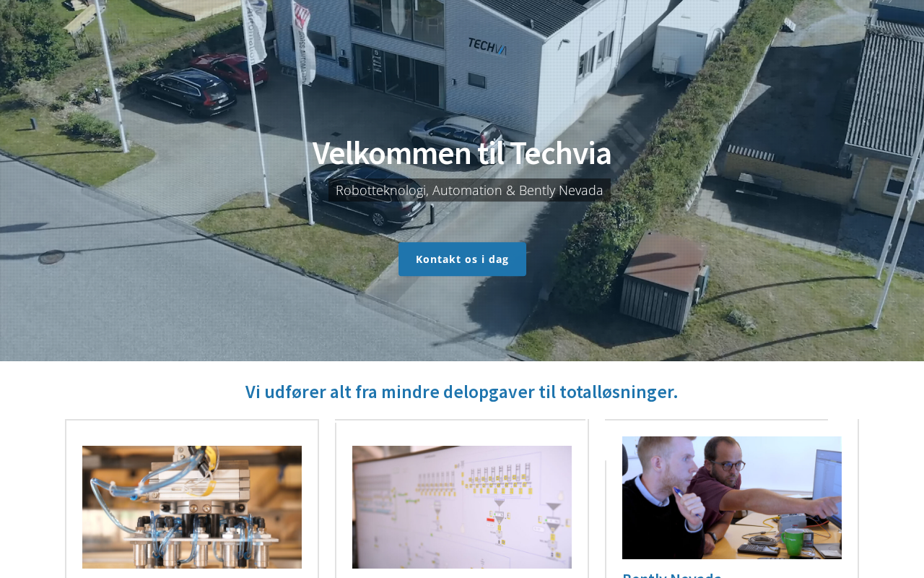Click the dark SUV below the subtitle

coord(365,195)
